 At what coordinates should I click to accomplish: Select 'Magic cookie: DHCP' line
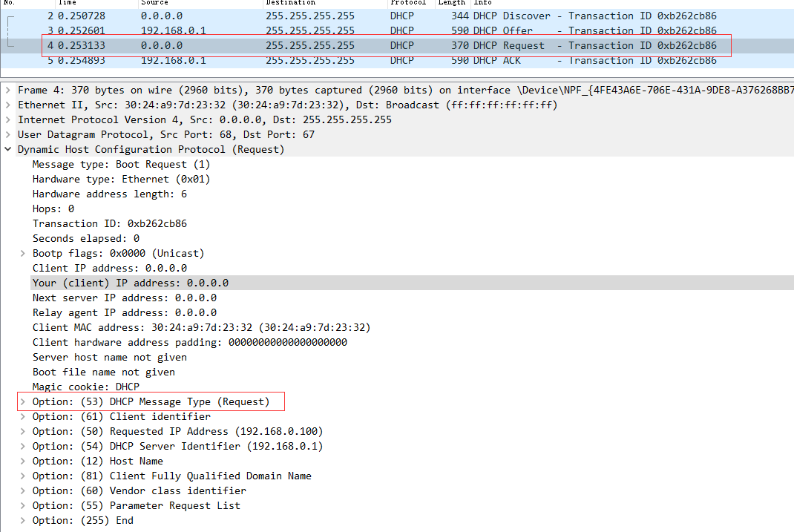click(x=85, y=387)
